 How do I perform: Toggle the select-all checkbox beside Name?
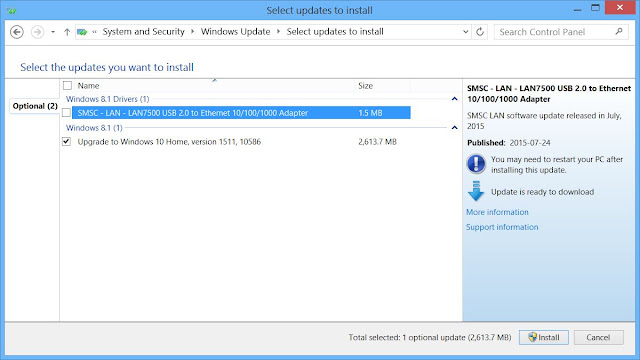tap(67, 86)
